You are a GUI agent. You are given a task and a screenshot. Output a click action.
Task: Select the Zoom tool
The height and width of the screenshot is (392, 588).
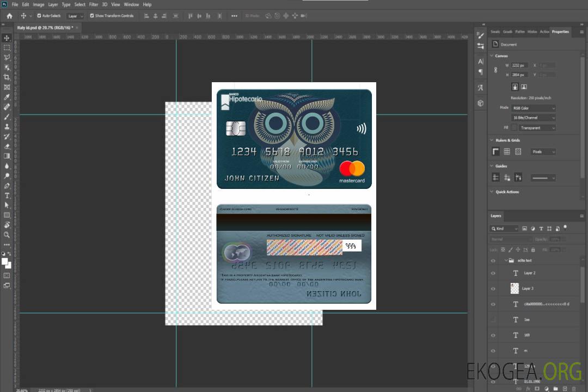pyautogui.click(x=7, y=235)
